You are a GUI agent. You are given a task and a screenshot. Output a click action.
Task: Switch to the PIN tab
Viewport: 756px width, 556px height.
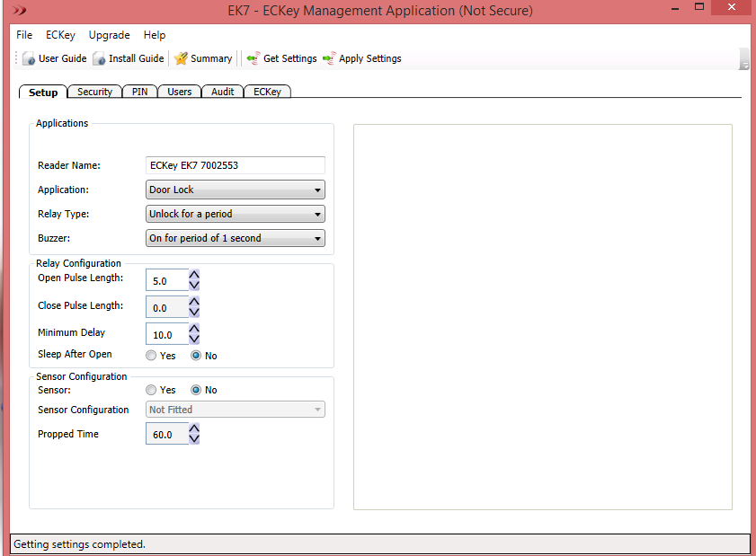[x=140, y=92]
